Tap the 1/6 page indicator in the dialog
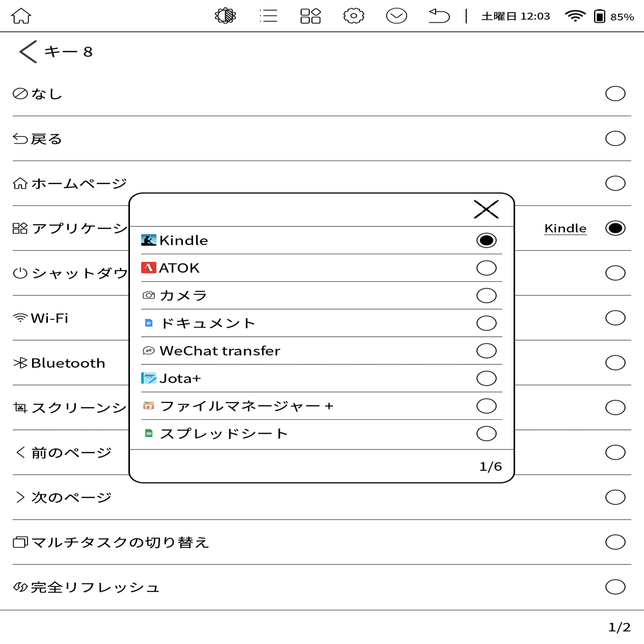This screenshot has width=644, height=644. click(490, 465)
